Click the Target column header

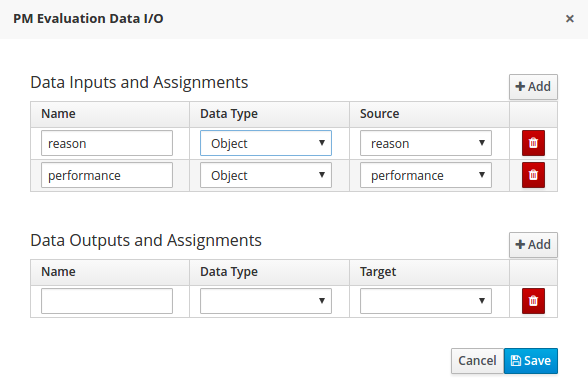378,272
